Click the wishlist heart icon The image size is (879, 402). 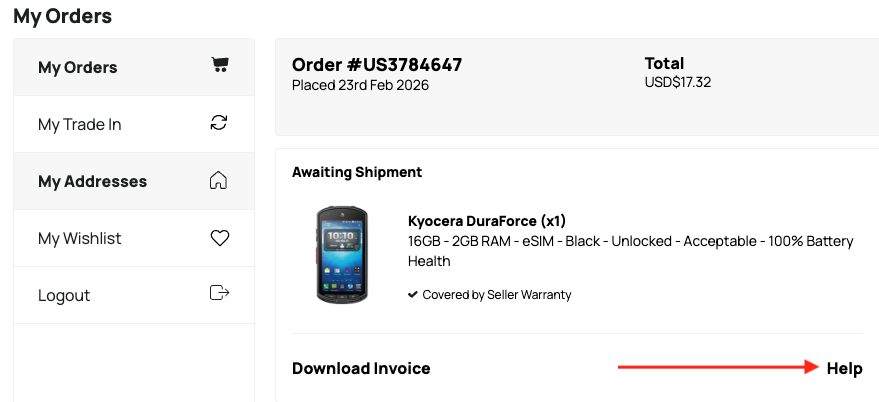[x=219, y=238]
